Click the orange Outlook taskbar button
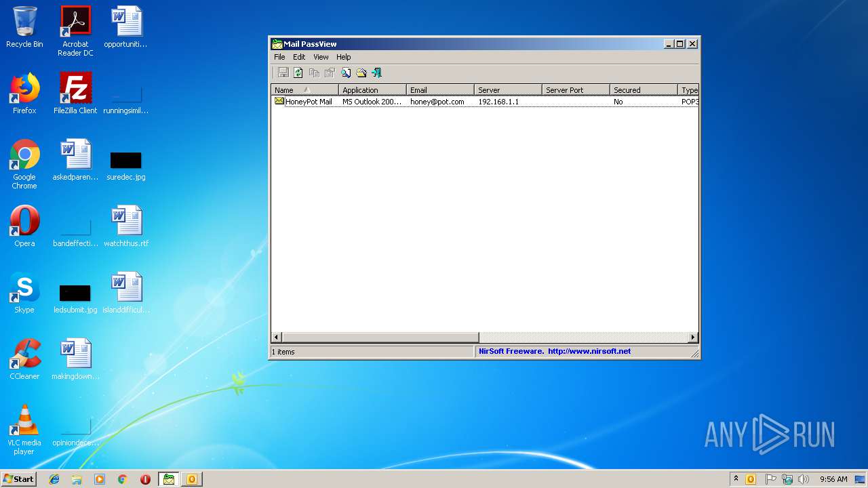Screen dimensions: 868x488 coord(192,479)
